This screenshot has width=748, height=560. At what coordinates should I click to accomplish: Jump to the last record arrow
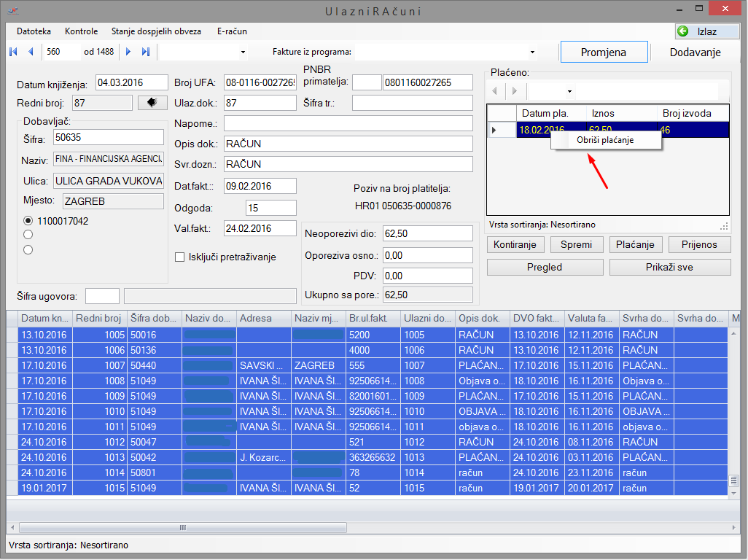click(x=146, y=52)
